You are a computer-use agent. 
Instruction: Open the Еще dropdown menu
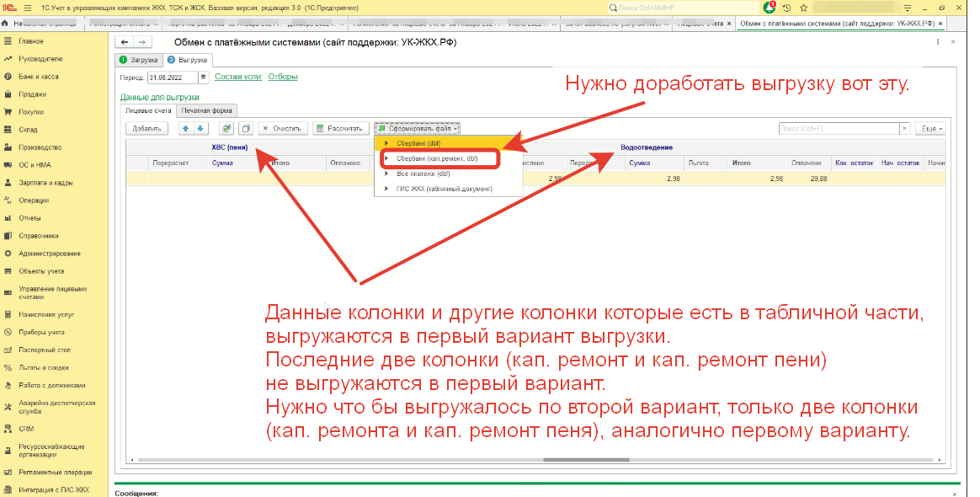930,129
